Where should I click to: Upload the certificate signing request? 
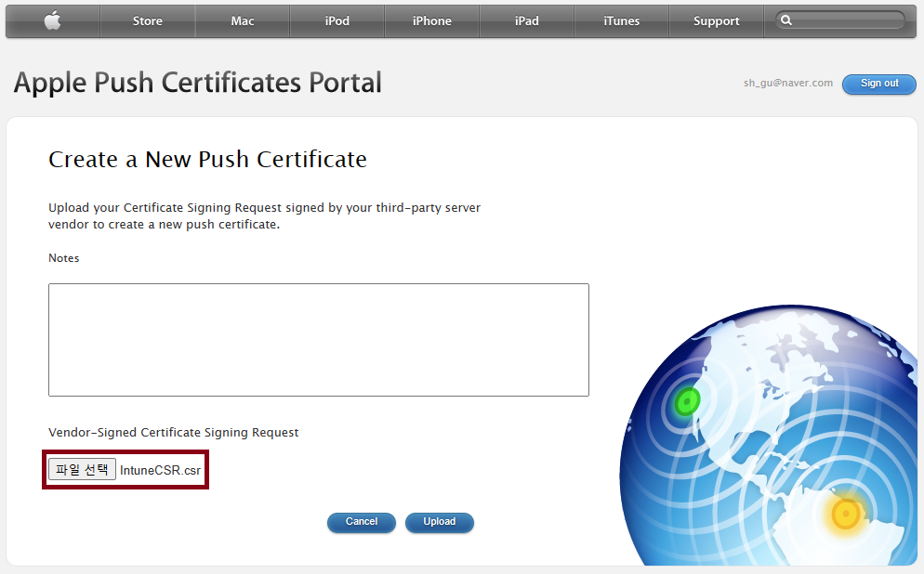(439, 522)
